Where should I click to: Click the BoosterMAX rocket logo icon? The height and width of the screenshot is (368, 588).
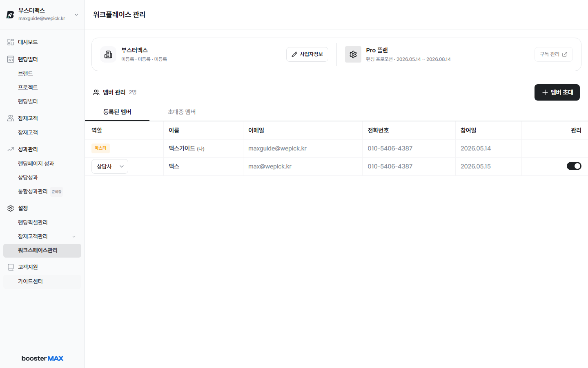[x=10, y=15]
